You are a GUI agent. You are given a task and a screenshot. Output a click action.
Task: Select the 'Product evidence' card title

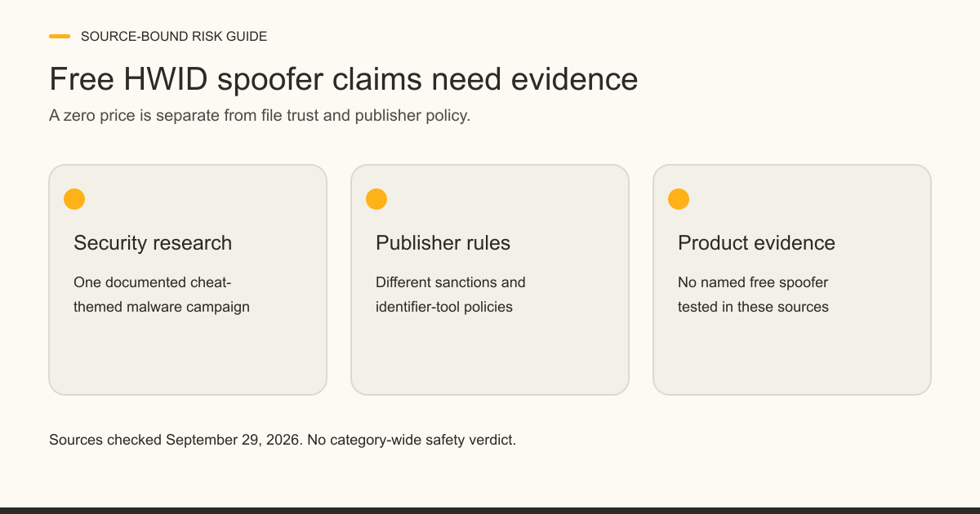click(756, 243)
